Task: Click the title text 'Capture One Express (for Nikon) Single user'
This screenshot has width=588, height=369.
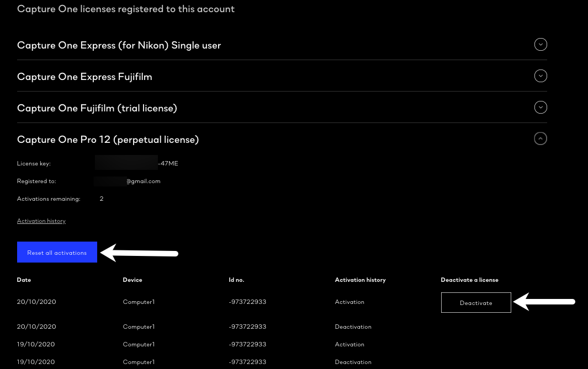Action: point(119,45)
